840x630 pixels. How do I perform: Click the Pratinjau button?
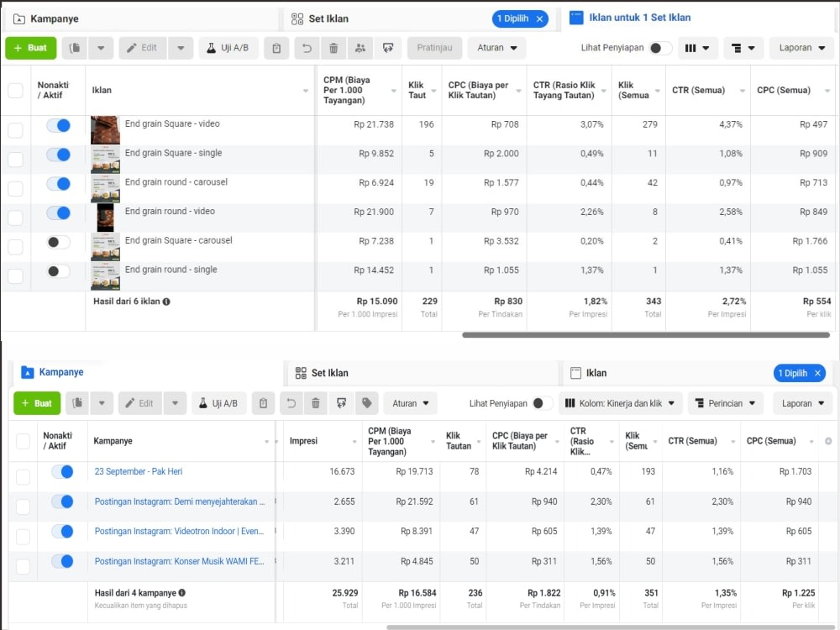(x=434, y=48)
